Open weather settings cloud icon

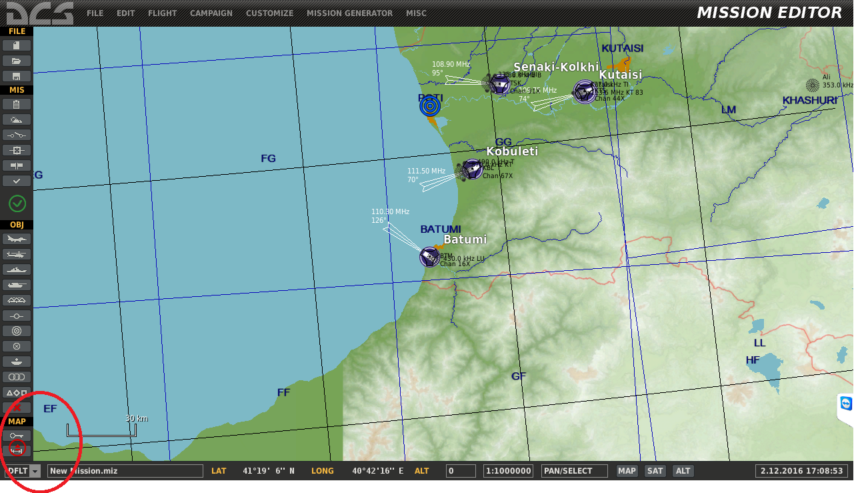17,119
